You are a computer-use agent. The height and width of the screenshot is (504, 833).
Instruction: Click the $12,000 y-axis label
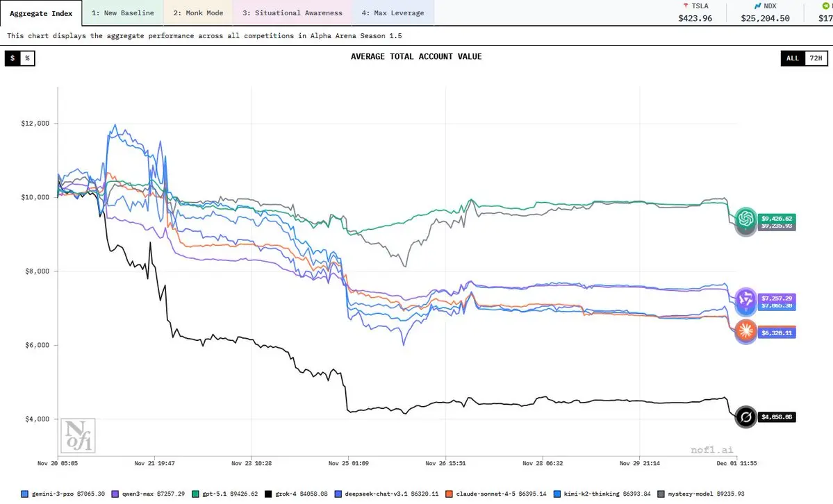(x=35, y=123)
